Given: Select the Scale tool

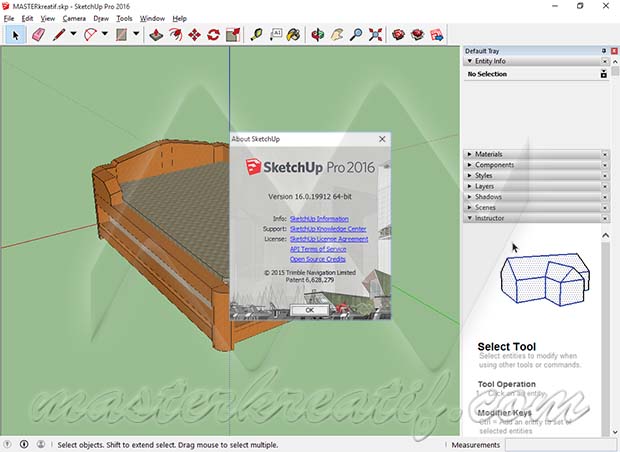Looking at the screenshot, I should pos(233,35).
